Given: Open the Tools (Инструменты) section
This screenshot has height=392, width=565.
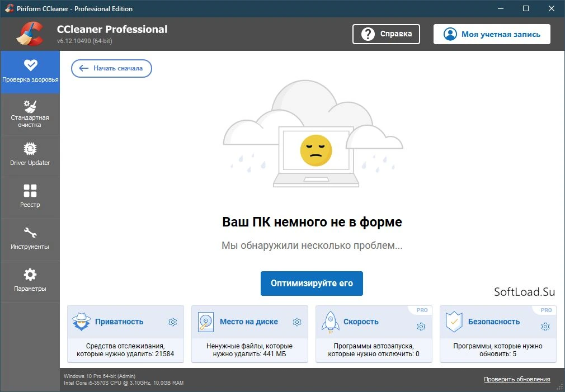Looking at the screenshot, I should point(30,240).
